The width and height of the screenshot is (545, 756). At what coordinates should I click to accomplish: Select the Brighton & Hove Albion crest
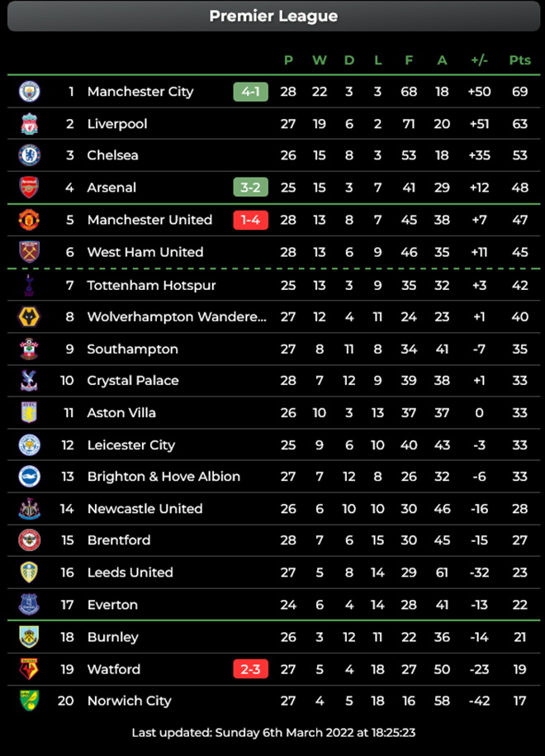[x=28, y=477]
